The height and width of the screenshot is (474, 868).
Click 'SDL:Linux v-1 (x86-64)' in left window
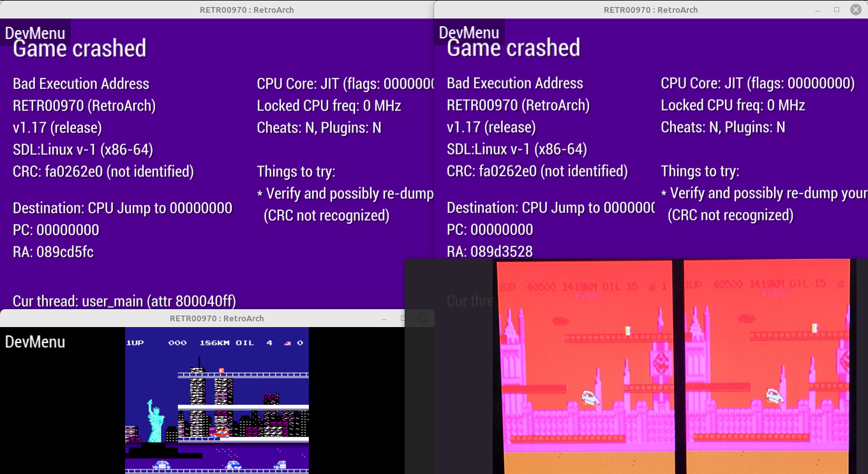pyautogui.click(x=83, y=149)
